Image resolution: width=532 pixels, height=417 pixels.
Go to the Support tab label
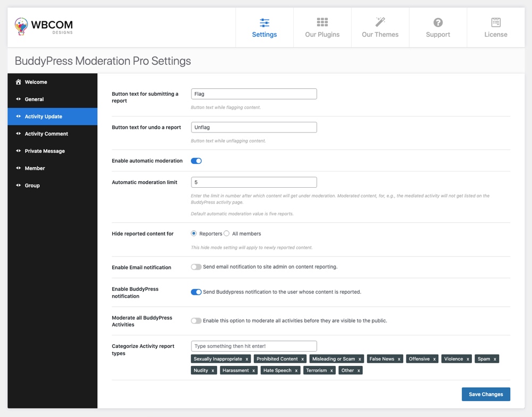pyautogui.click(x=438, y=34)
